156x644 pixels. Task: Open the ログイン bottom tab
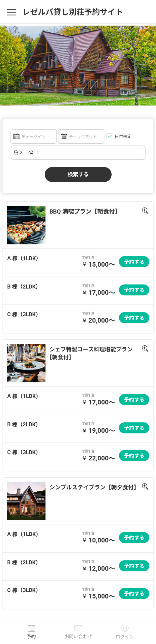click(x=125, y=631)
